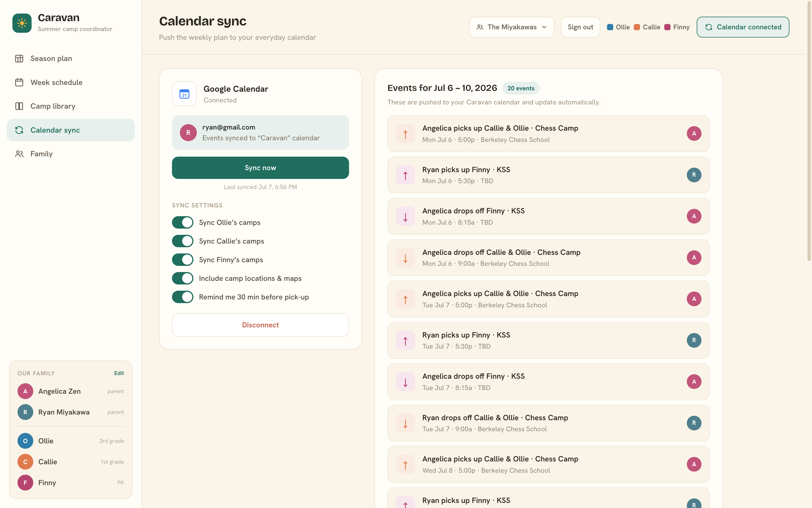This screenshot has width=812, height=508.
Task: Click the ryan@gmail.com account text
Action: pyautogui.click(x=229, y=127)
